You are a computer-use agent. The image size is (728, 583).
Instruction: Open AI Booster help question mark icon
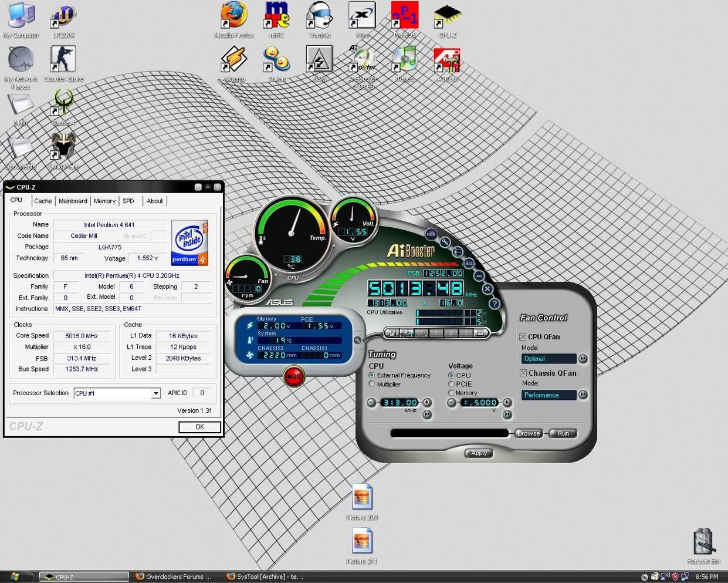[x=494, y=304]
